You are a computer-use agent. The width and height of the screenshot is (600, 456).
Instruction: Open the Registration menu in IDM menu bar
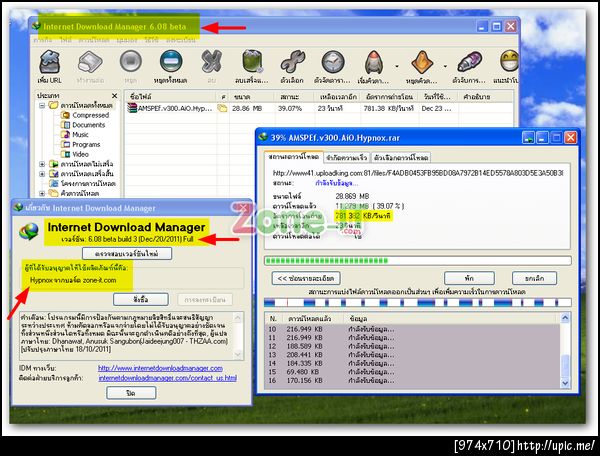pyautogui.click(x=180, y=40)
